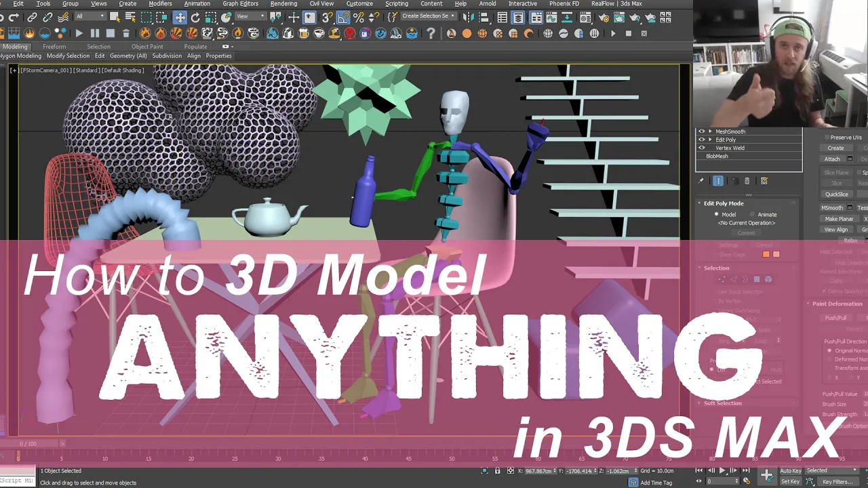Activate Bind to Space Warp tool
Viewport: 868px width, 488px height.
coord(63,17)
